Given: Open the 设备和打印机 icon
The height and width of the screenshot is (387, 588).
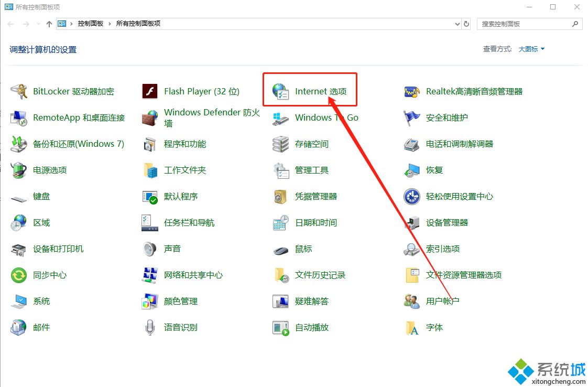Looking at the screenshot, I should tap(19, 249).
